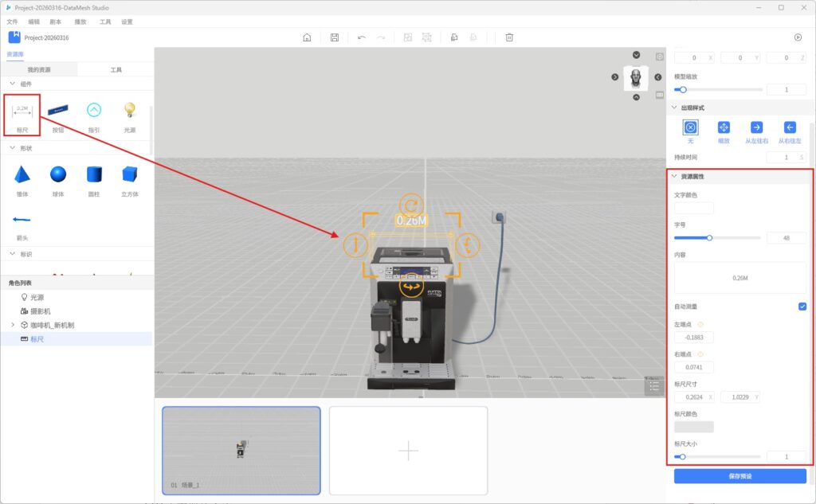Click the 光源 light bulb component
The image size is (816, 504).
129,114
